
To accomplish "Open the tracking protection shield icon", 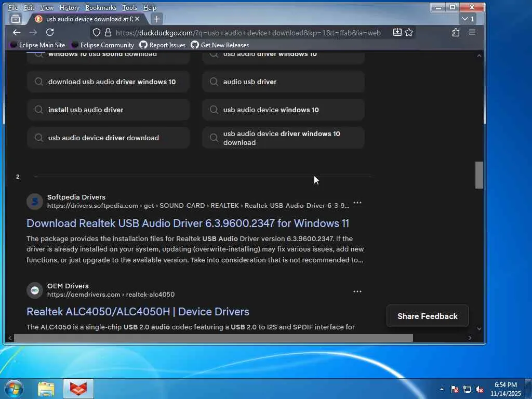I will point(97,32).
